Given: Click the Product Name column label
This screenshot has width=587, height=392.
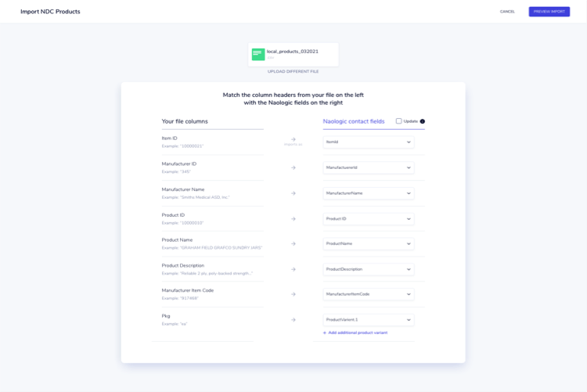Looking at the screenshot, I should pos(177,240).
